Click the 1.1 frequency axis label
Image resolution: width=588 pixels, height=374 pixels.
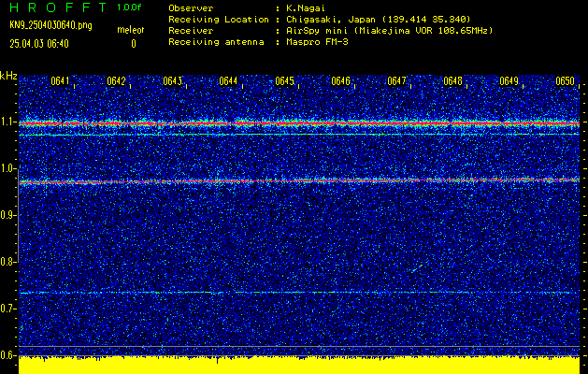pyautogui.click(x=7, y=122)
